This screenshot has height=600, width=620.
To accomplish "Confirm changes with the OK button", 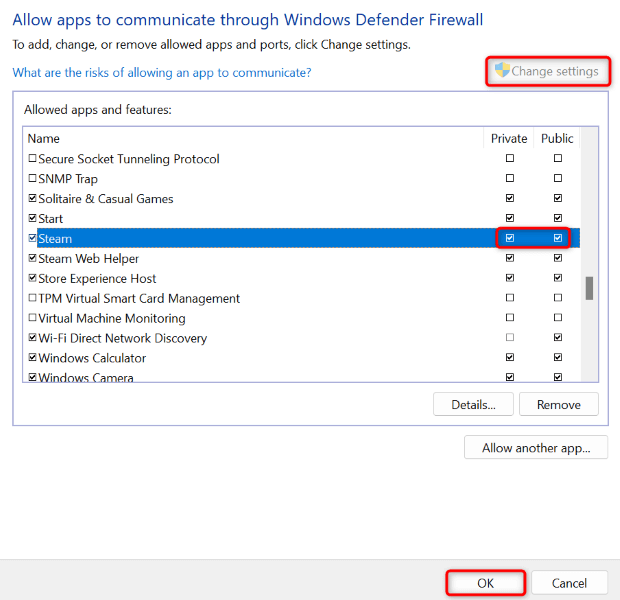I will (x=485, y=583).
